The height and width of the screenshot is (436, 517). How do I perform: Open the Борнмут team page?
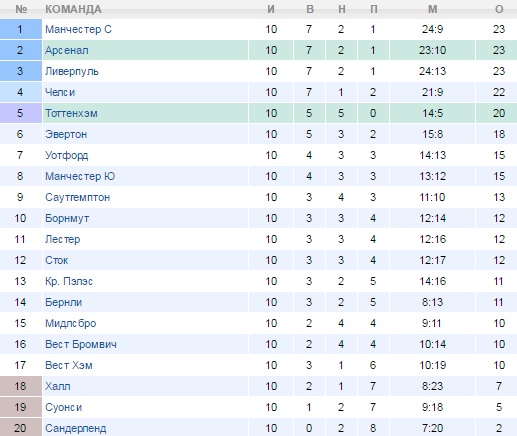point(67,218)
